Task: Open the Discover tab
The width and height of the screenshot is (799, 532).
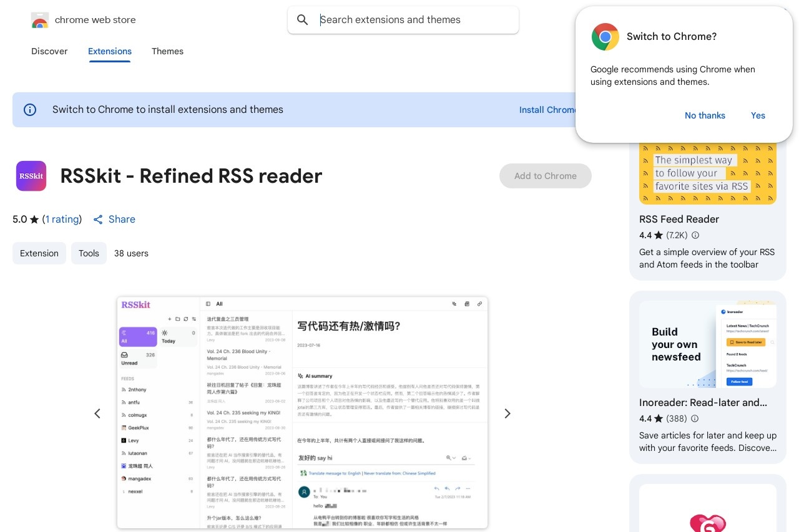Action: (x=49, y=52)
